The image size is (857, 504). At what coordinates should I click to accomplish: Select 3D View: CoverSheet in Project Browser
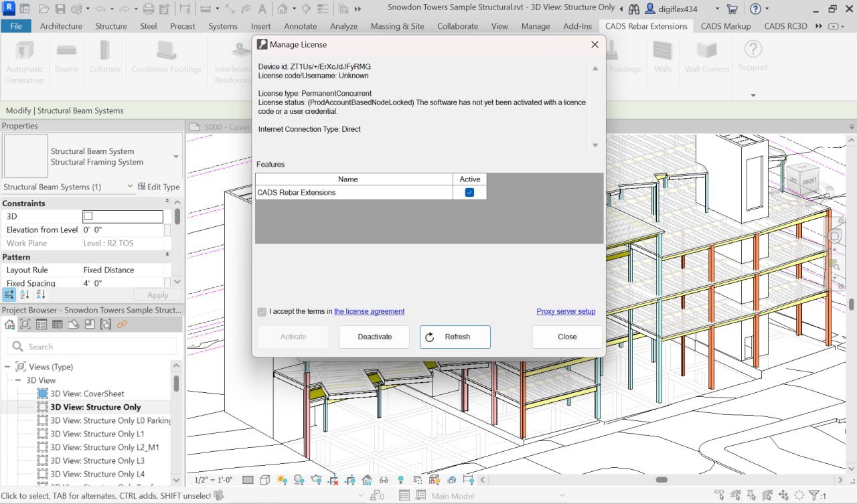coord(87,394)
